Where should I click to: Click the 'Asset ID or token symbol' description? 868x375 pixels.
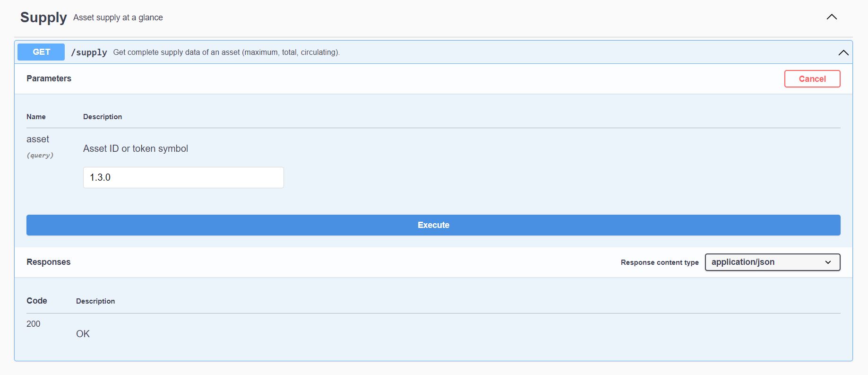[136, 148]
